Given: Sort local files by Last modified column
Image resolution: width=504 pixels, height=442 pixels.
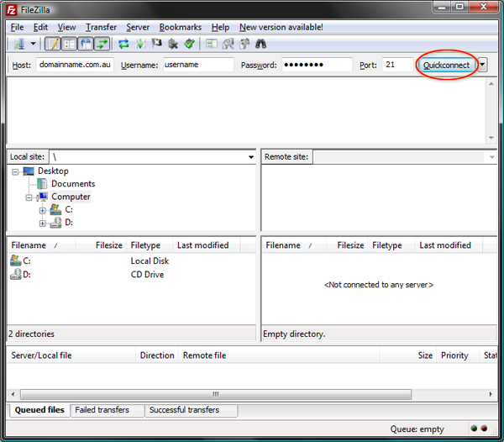Looking at the screenshot, I should pyautogui.click(x=206, y=245).
